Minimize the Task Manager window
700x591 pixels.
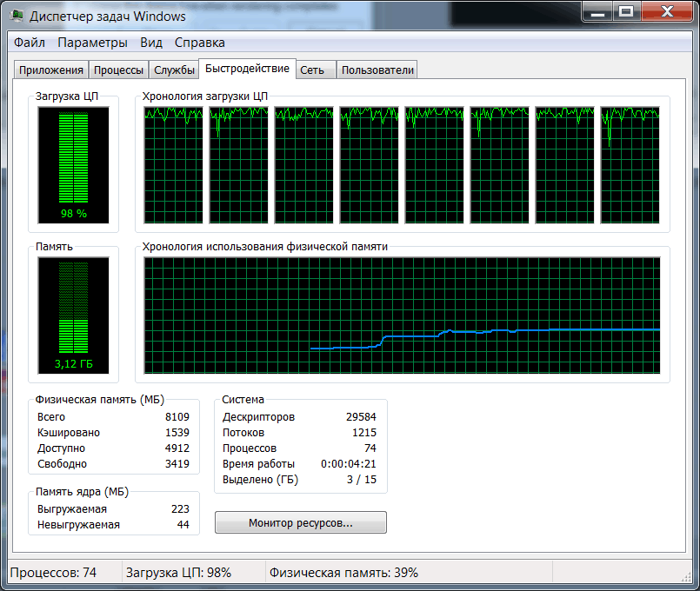tap(597, 12)
